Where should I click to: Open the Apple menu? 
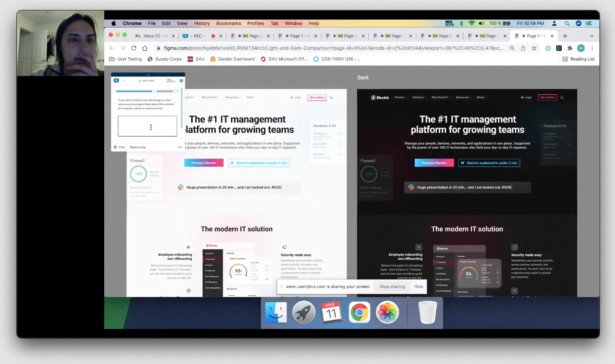[114, 23]
